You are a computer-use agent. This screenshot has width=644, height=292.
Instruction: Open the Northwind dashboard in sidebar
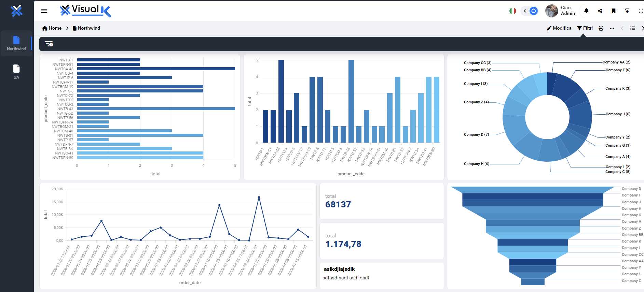coord(16,43)
